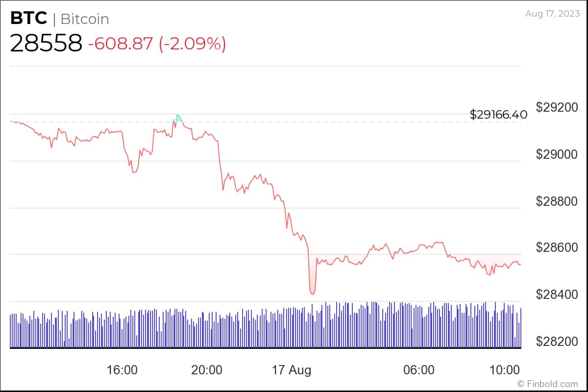Click the -608.87 (-2.09%) change text
Screen dimensions: 588x392
coord(157,44)
